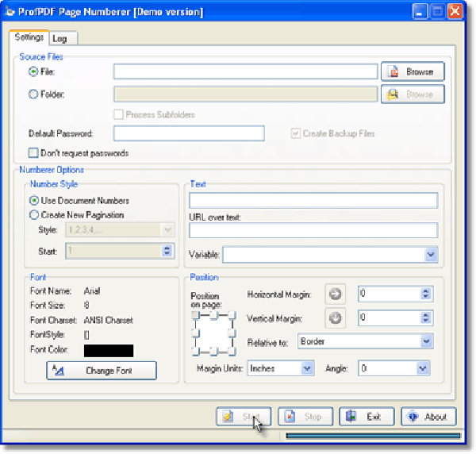Click the Font Name value Arial

(x=92, y=291)
